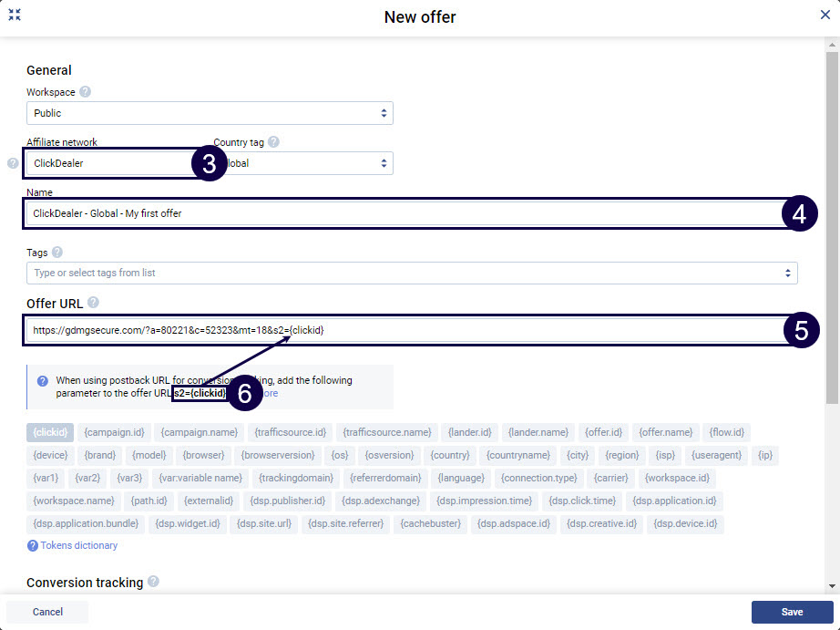The width and height of the screenshot is (840, 630).
Task: Insert the {campaign.id} token
Action: (114, 432)
